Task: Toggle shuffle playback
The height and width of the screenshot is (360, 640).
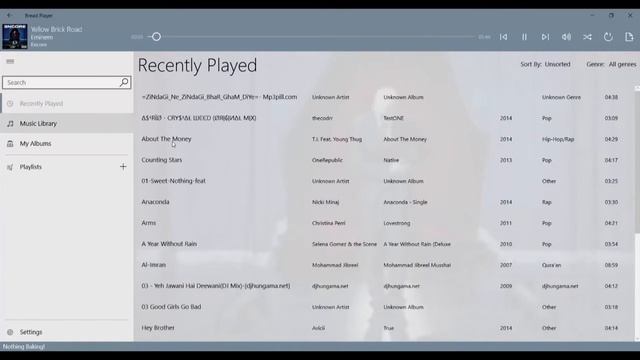Action: (587, 37)
